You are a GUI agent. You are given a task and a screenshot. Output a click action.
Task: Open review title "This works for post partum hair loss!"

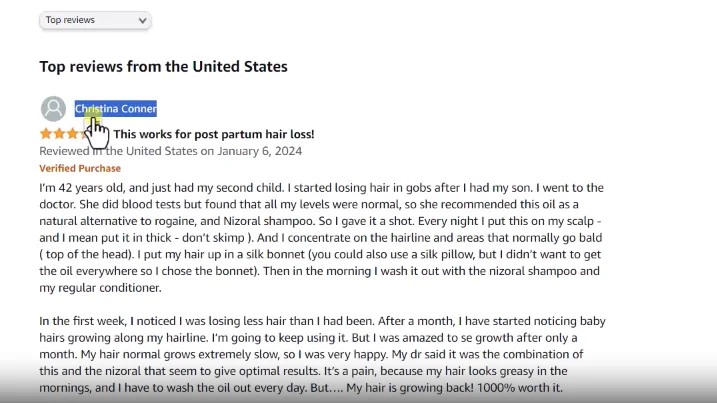(x=214, y=134)
